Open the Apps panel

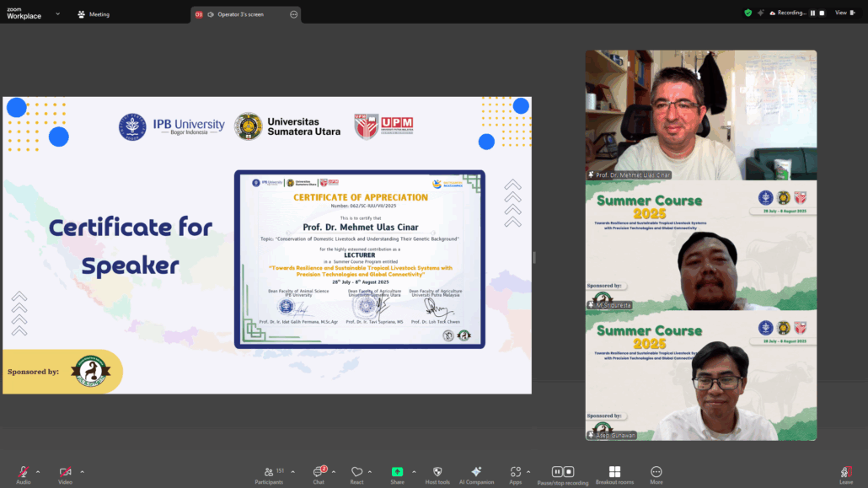tap(515, 472)
